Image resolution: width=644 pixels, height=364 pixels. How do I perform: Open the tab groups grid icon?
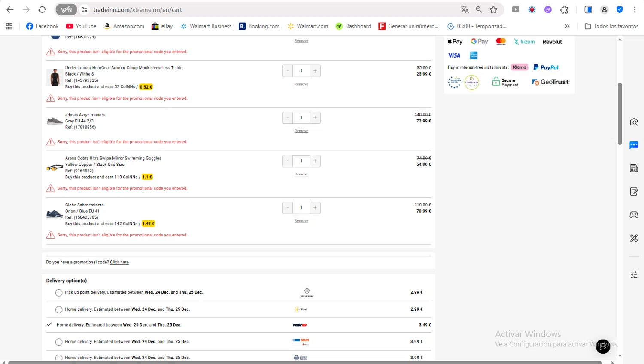point(9,26)
